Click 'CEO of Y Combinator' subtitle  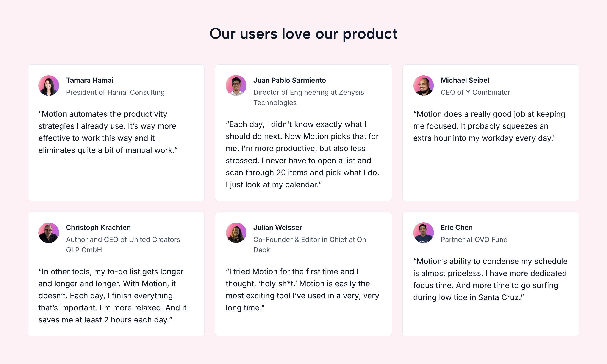click(475, 92)
